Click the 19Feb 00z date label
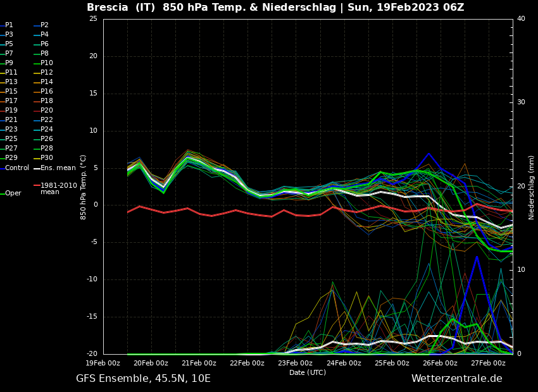This screenshot has height=392, width=538. [103, 363]
